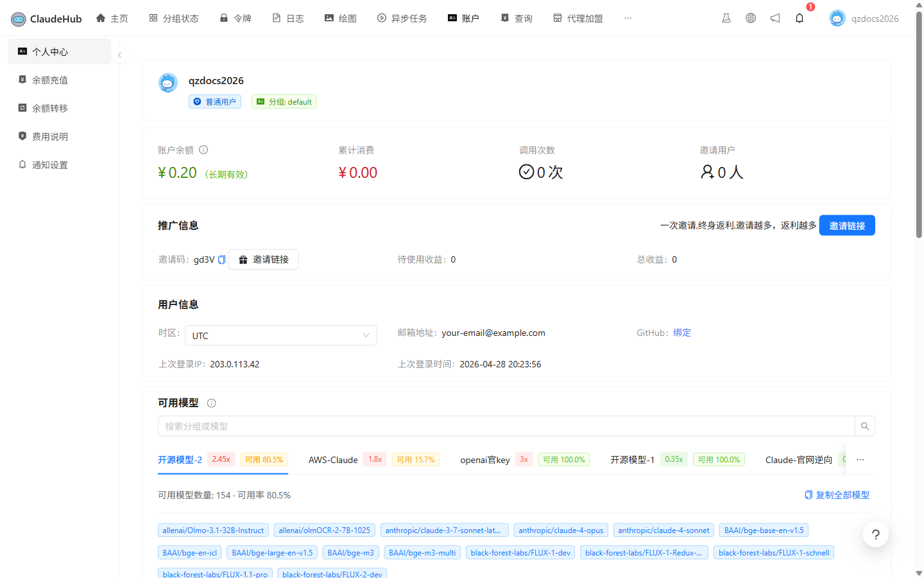Image resolution: width=924 pixels, height=578 pixels.
Task: Go to 分组状态 in top navigation
Action: click(x=174, y=19)
